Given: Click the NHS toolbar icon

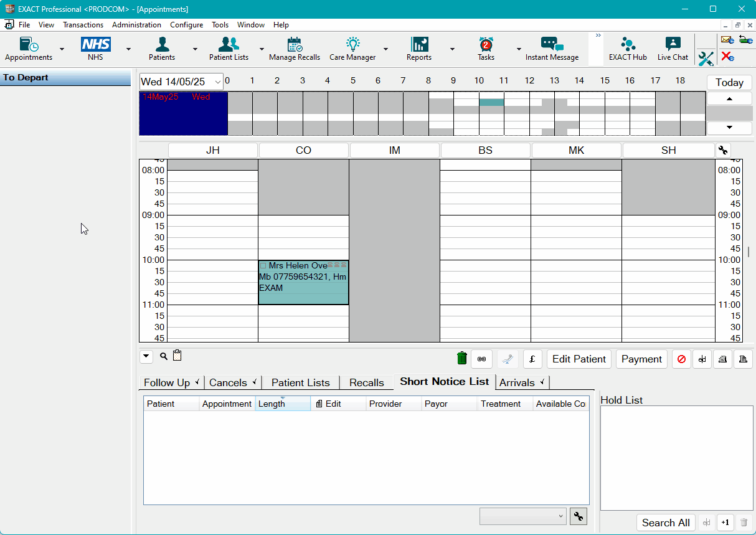Looking at the screenshot, I should coord(95,49).
